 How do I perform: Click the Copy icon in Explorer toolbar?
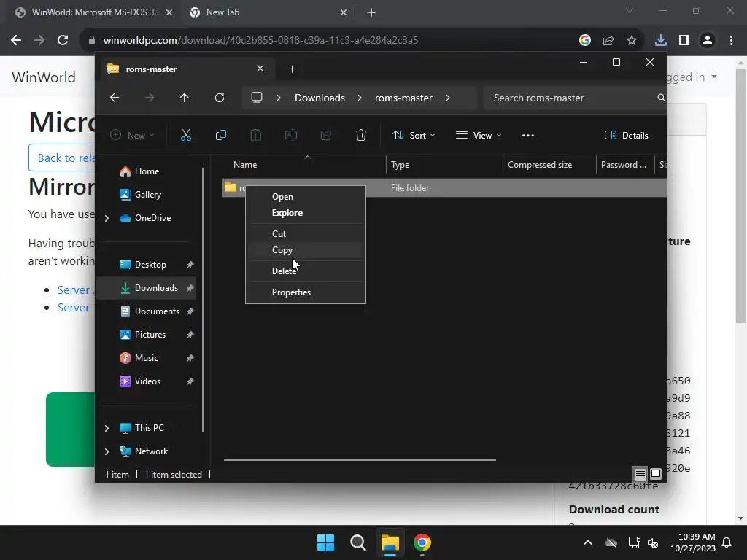[x=220, y=135]
